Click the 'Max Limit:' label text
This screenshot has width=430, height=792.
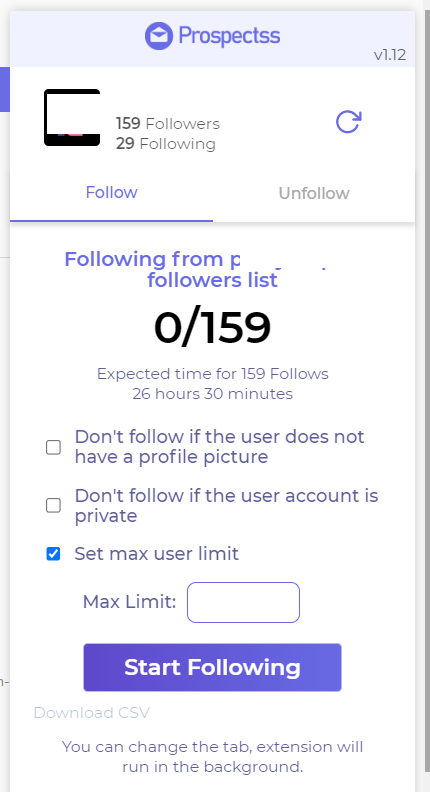click(x=129, y=602)
